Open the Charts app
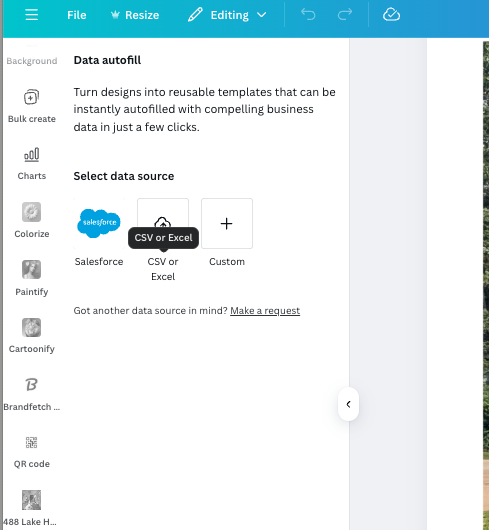 pos(32,164)
